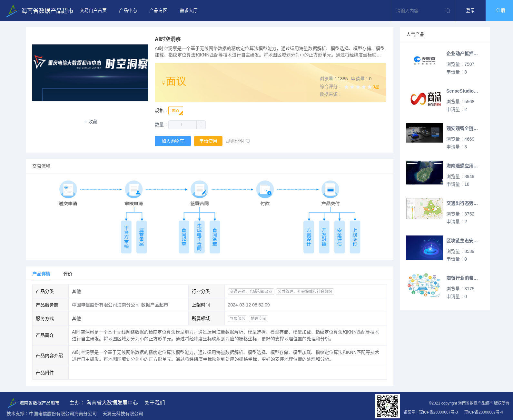
Task: Open the 关于我们 footer link
Action: (x=155, y=403)
